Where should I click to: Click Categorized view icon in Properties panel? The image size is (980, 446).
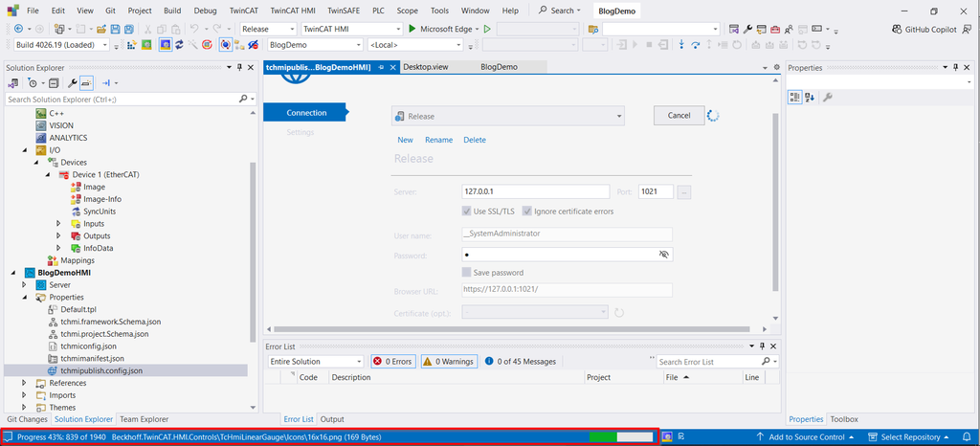coord(795,97)
